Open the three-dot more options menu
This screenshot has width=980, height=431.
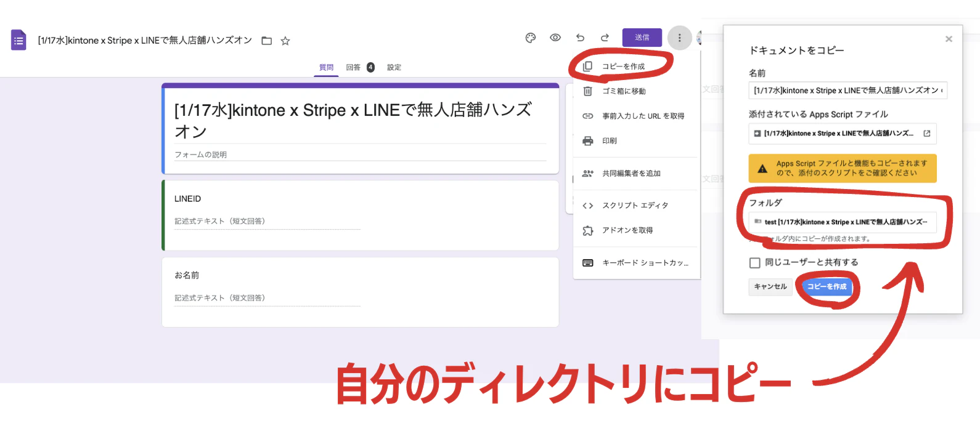[x=679, y=38]
